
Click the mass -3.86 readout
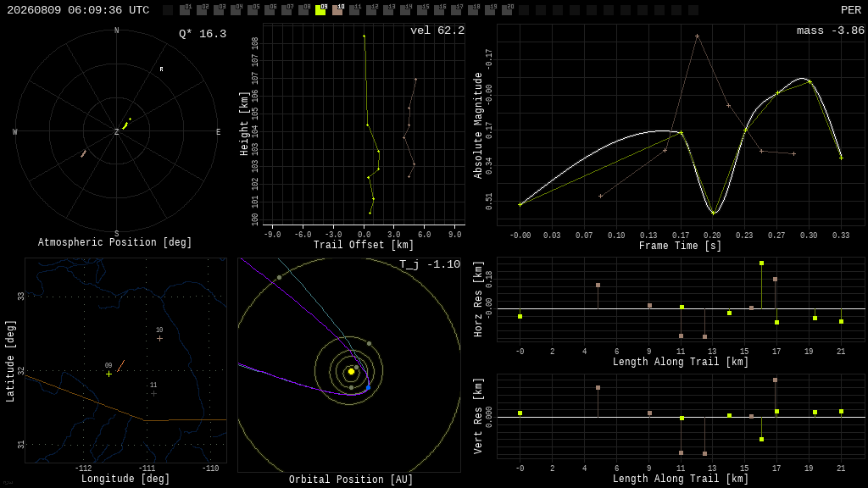point(831,30)
